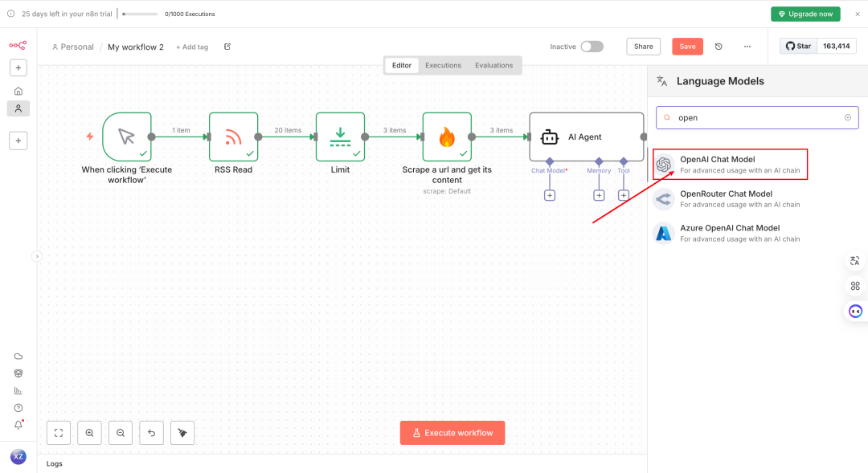The height and width of the screenshot is (473, 868).
Task: Open the insights chart icon
Action: [18, 390]
